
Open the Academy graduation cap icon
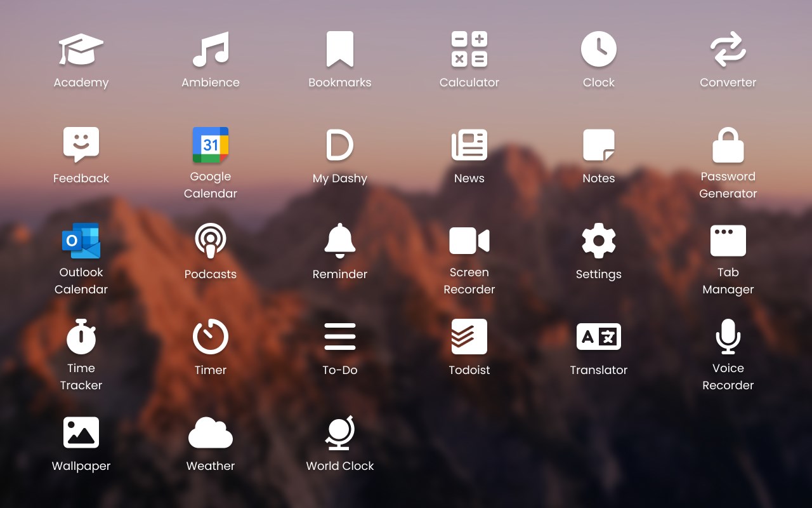[x=81, y=50]
